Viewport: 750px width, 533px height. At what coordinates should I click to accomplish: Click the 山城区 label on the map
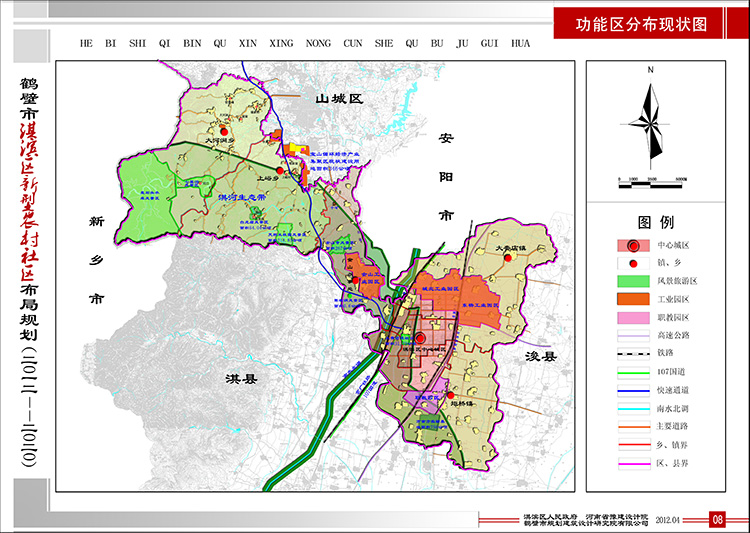pos(341,99)
